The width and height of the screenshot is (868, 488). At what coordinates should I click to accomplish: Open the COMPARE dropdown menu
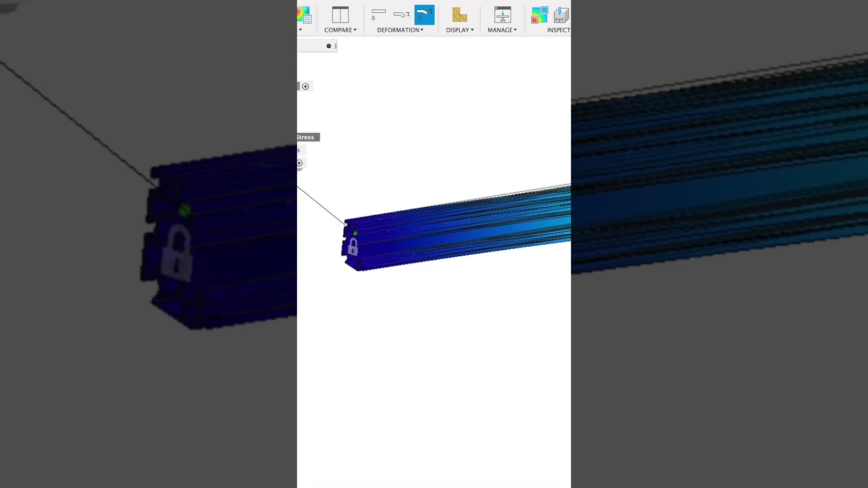click(x=340, y=30)
